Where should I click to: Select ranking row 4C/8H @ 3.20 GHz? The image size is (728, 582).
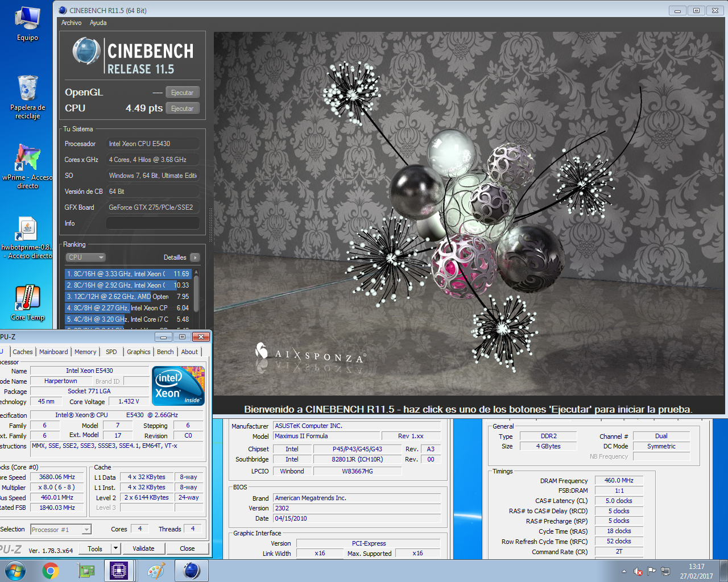point(128,319)
